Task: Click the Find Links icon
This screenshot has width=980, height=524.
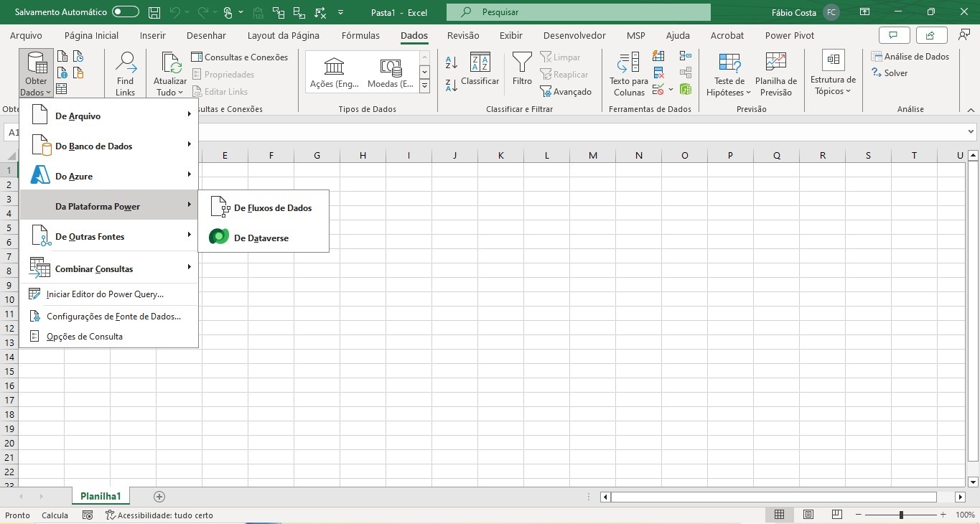Action: pyautogui.click(x=126, y=74)
